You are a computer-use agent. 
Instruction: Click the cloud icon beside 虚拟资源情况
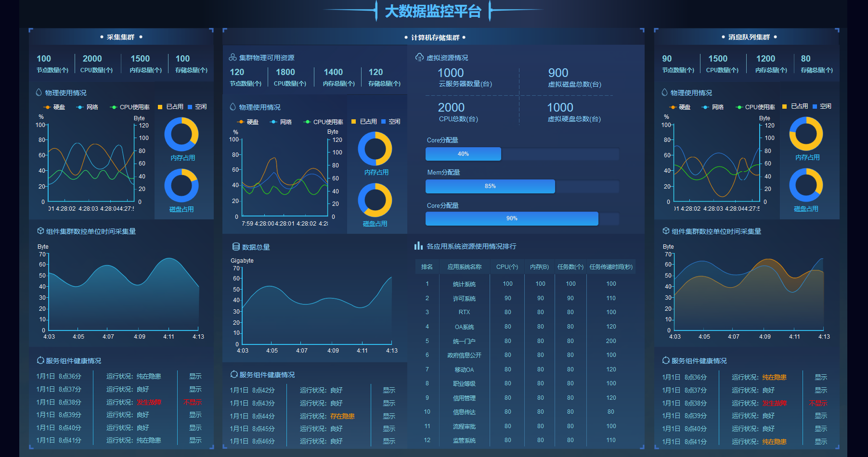419,57
